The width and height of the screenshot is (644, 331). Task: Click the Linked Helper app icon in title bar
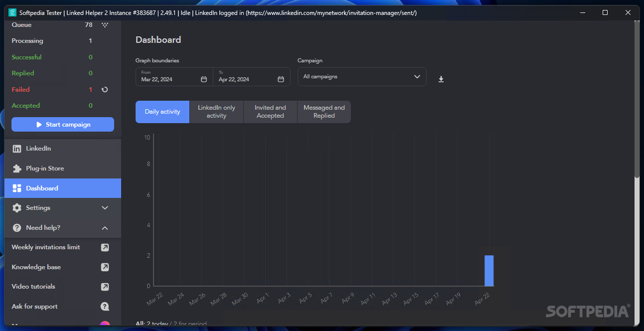(x=12, y=12)
